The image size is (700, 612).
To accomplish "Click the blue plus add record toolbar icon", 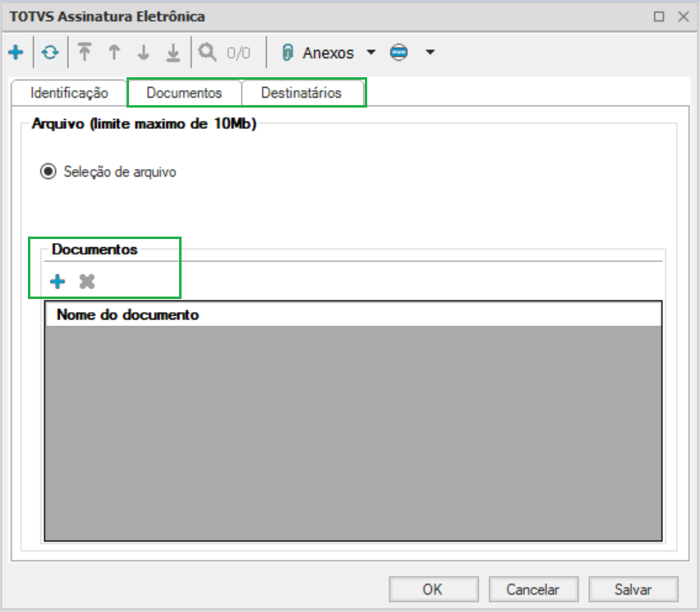I will coord(16,53).
